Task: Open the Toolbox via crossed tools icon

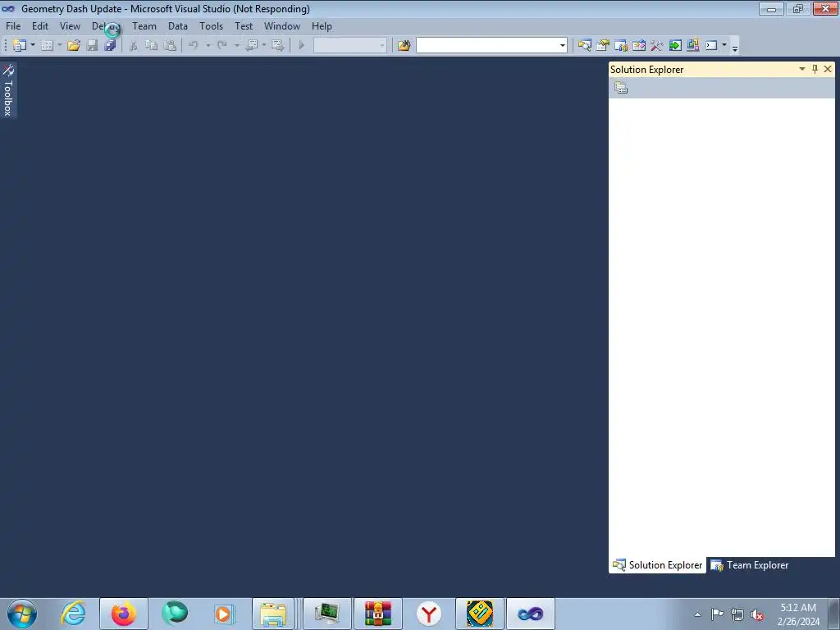Action: click(657, 46)
